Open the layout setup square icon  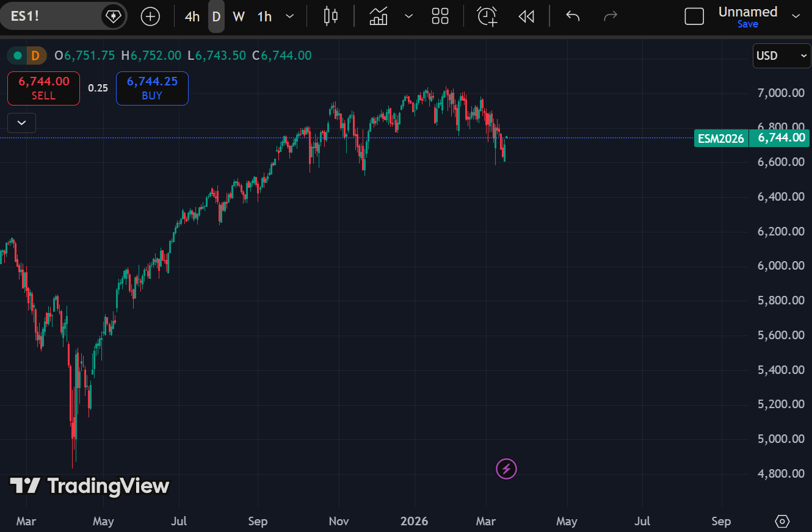click(x=694, y=16)
